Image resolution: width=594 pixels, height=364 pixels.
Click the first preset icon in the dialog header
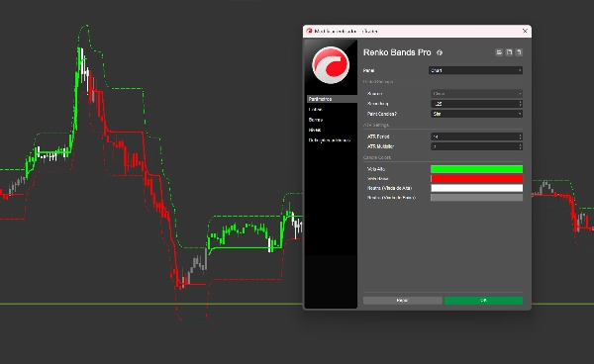[499, 52]
